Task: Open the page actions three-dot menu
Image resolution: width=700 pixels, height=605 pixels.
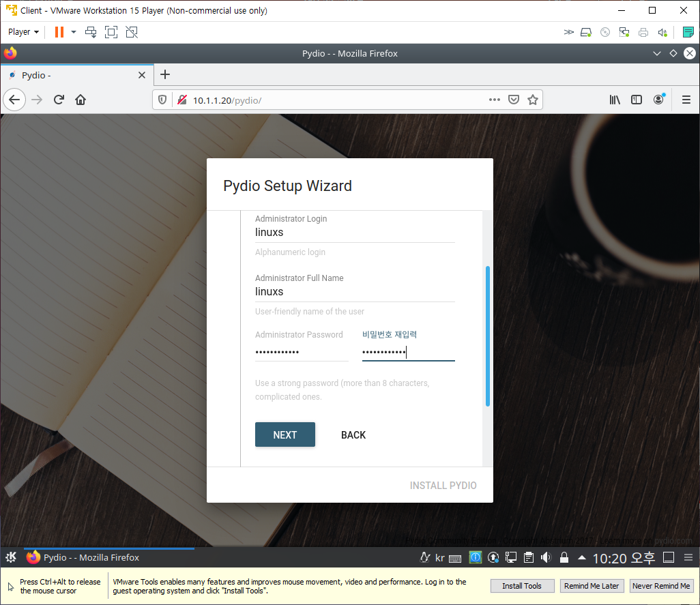Action: [x=494, y=100]
